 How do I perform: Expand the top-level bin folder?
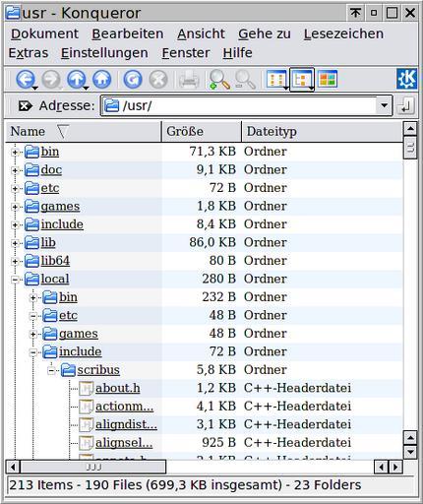[15, 153]
